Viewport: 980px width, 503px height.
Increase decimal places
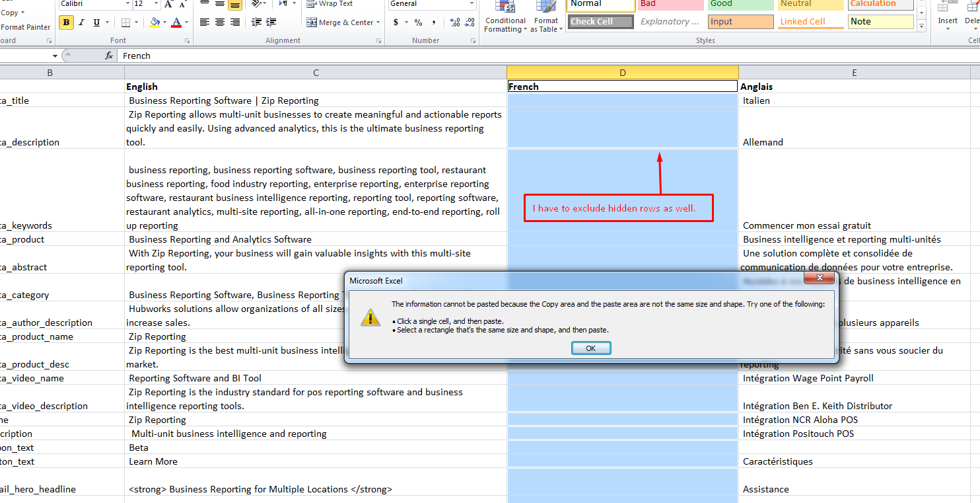[454, 22]
